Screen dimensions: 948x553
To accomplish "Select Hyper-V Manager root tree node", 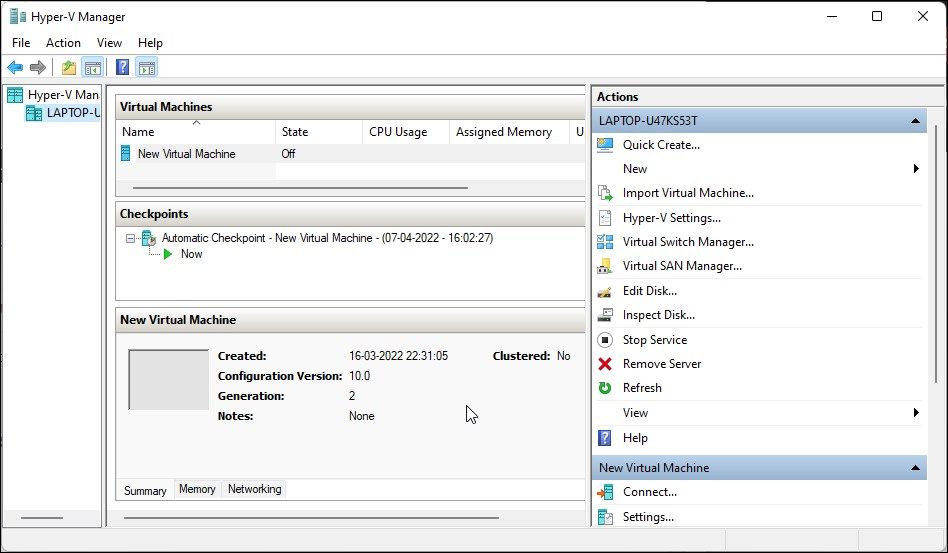I will coord(53,95).
